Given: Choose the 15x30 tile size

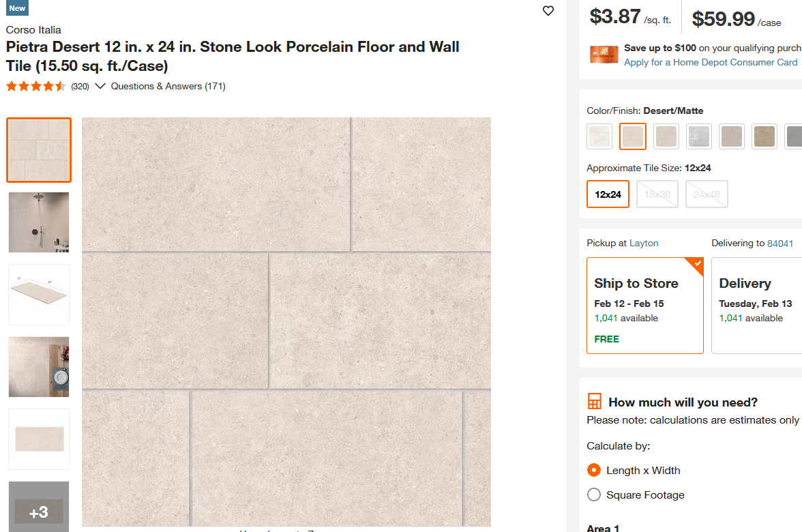Looking at the screenshot, I should (x=657, y=194).
